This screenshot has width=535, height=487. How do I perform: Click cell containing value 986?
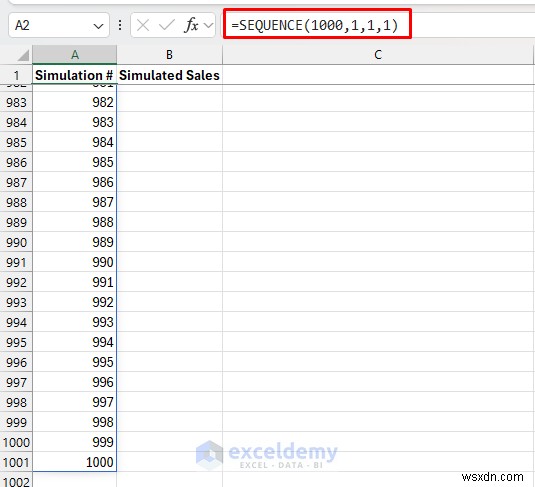pos(75,182)
